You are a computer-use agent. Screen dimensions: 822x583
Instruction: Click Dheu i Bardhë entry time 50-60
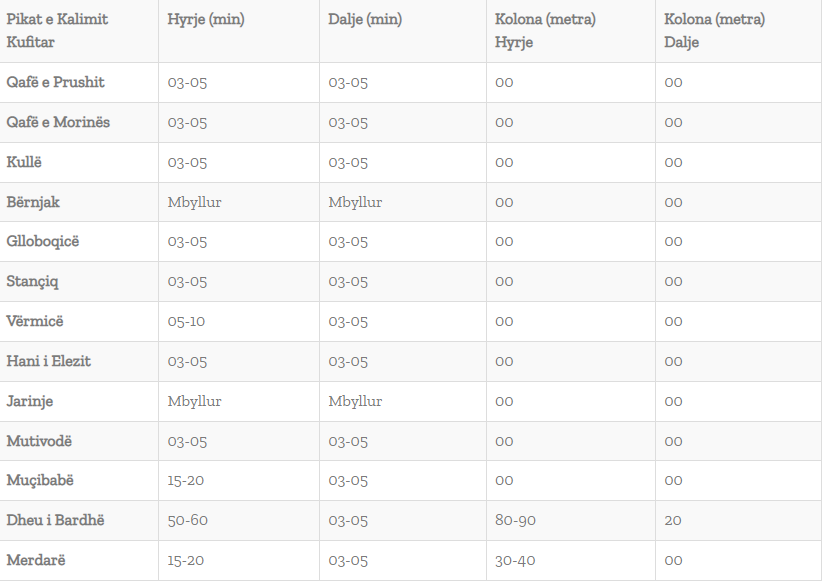pyautogui.click(x=187, y=520)
